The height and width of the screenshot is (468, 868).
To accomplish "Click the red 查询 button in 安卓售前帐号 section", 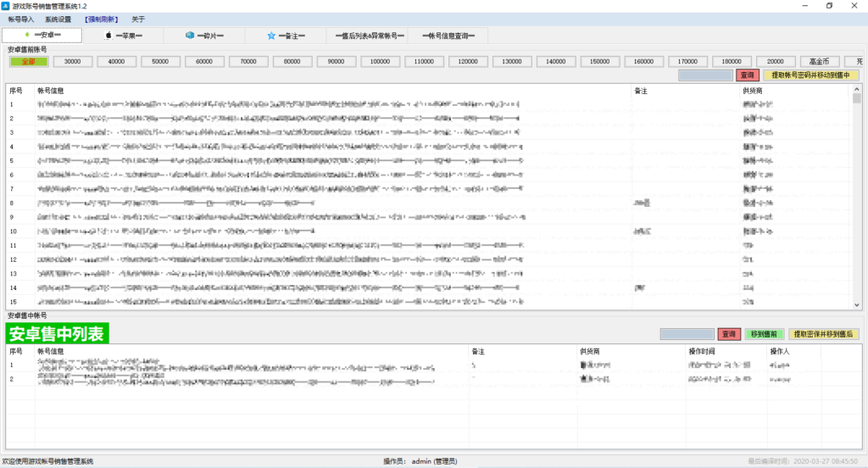I will (x=748, y=75).
